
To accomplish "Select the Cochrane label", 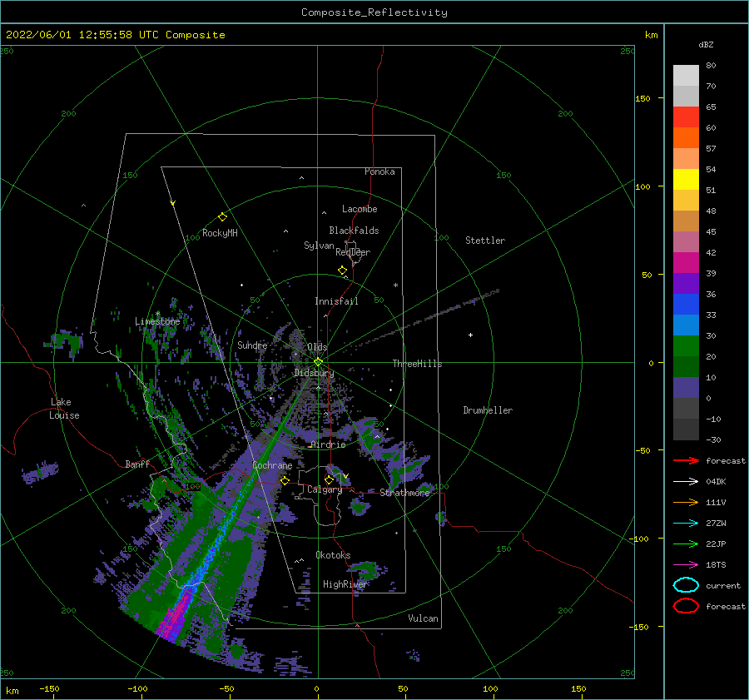I will [272, 465].
